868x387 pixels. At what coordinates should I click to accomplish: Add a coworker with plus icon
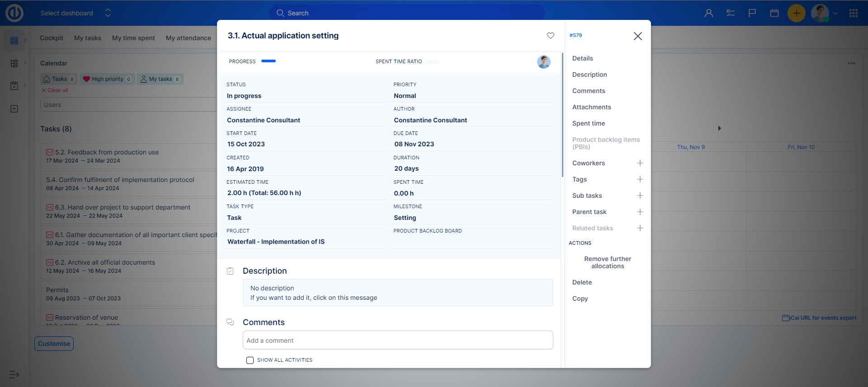(x=640, y=163)
